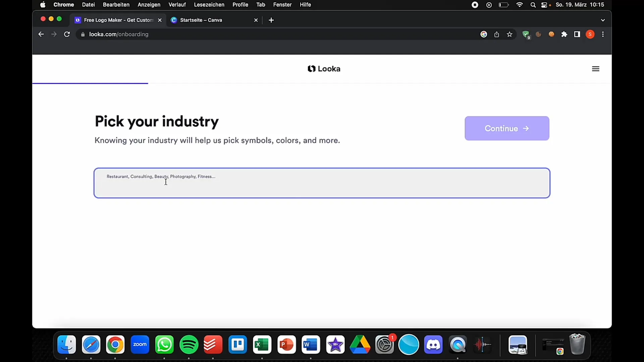This screenshot has height=362, width=644.
Task: Open the Tab menu
Action: (x=261, y=5)
